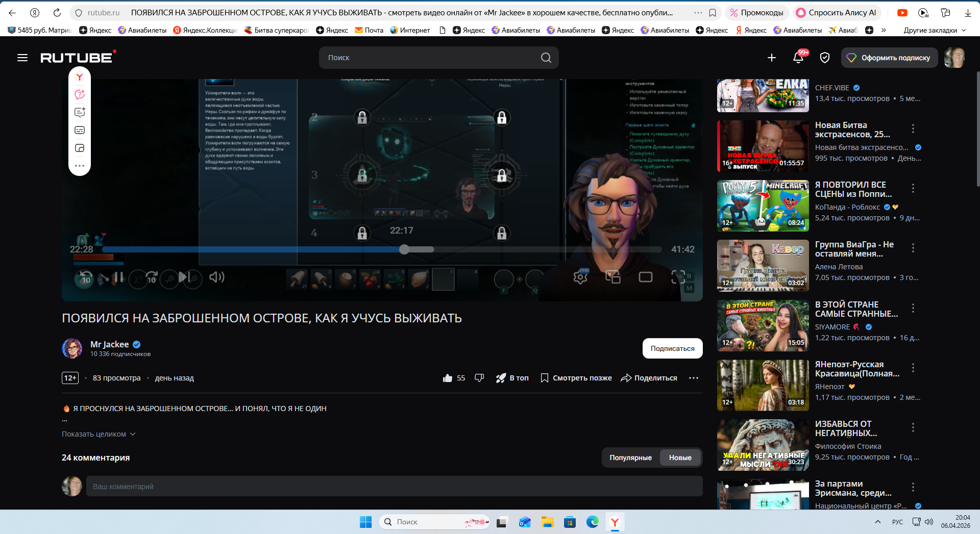Click the 'Оформить подписку' button
The width and height of the screenshot is (980, 534).
click(x=889, y=58)
